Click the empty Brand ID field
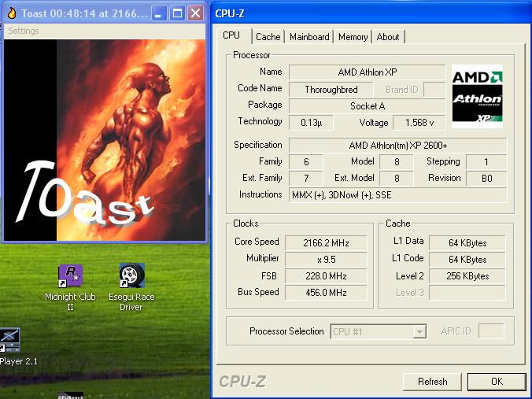Viewport: 532px width, 399px height. tap(434, 90)
